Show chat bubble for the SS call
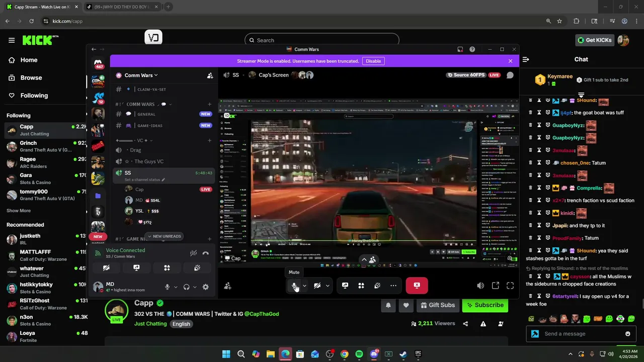 pos(510,75)
